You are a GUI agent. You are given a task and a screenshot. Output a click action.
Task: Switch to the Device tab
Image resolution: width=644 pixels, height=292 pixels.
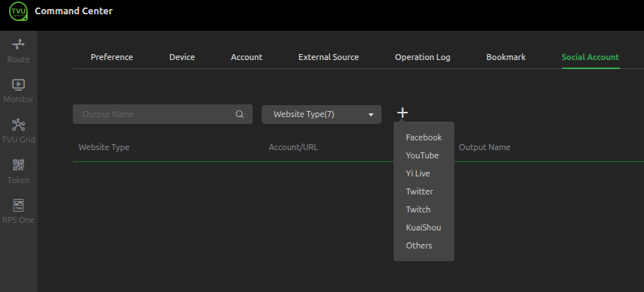coord(182,57)
